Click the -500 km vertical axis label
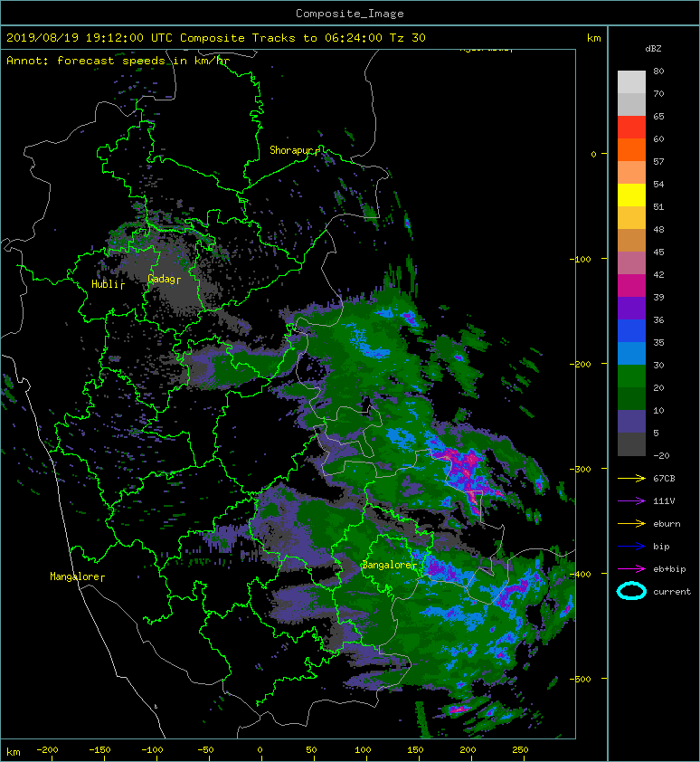Screen dimensions: 700x762 [580, 680]
